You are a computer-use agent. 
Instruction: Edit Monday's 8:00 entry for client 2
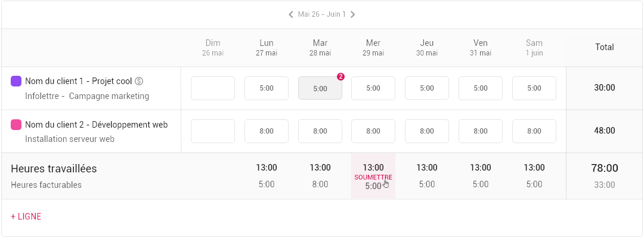(x=266, y=131)
